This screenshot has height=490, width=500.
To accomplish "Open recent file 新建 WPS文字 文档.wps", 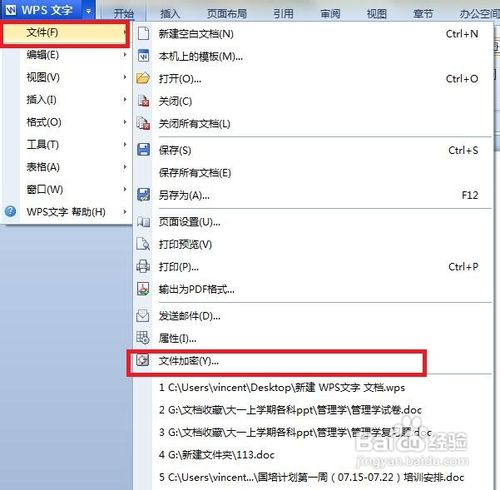I will (x=313, y=387).
